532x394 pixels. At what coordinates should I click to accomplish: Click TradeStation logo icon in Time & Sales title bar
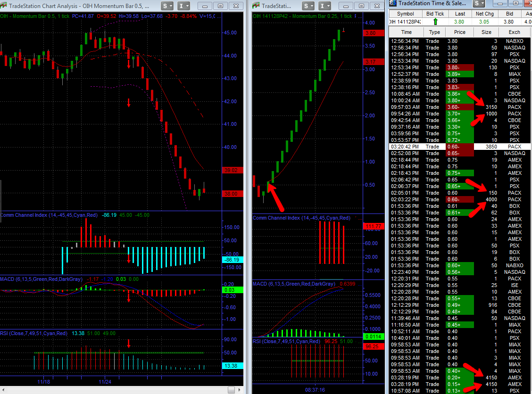[x=392, y=3]
